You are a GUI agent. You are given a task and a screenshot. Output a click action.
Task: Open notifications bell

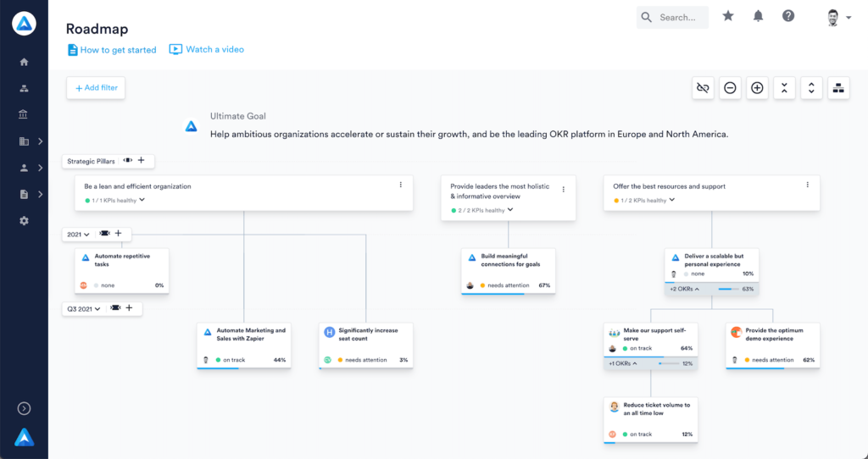point(759,16)
